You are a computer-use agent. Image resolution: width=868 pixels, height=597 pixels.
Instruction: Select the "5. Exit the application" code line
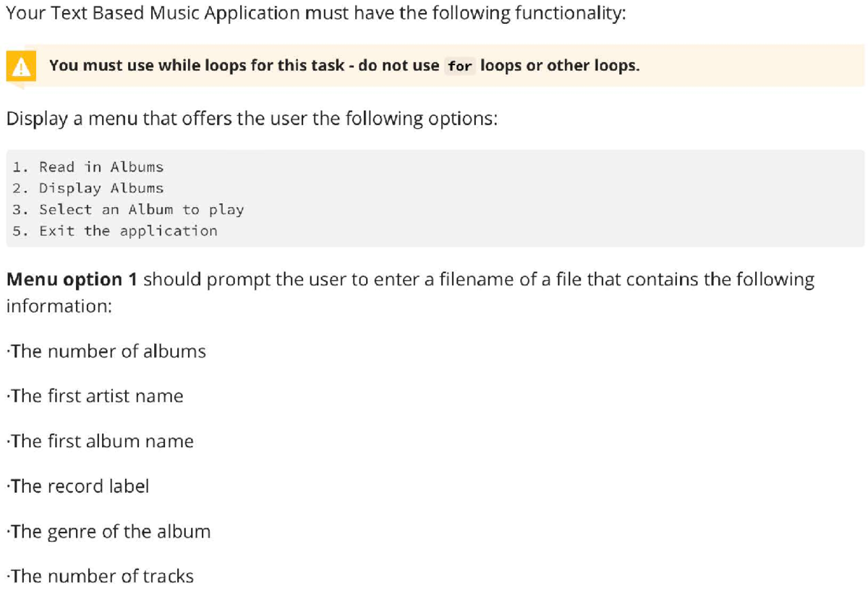[x=115, y=231]
